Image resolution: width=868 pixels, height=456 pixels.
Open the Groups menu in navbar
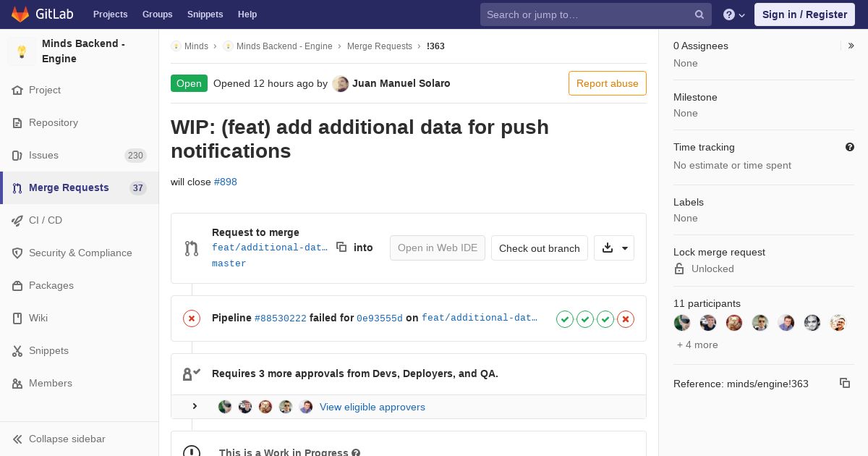tap(157, 14)
